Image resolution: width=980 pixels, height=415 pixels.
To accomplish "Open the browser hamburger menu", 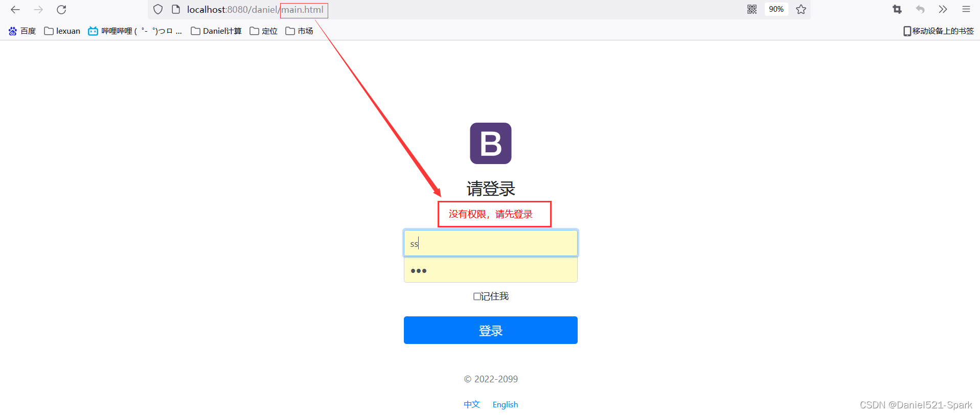I will pos(966,9).
